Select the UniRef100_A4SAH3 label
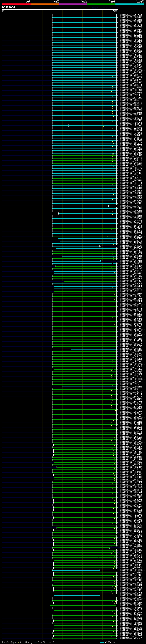Viewport: 146px width, 644px height. (131, 203)
